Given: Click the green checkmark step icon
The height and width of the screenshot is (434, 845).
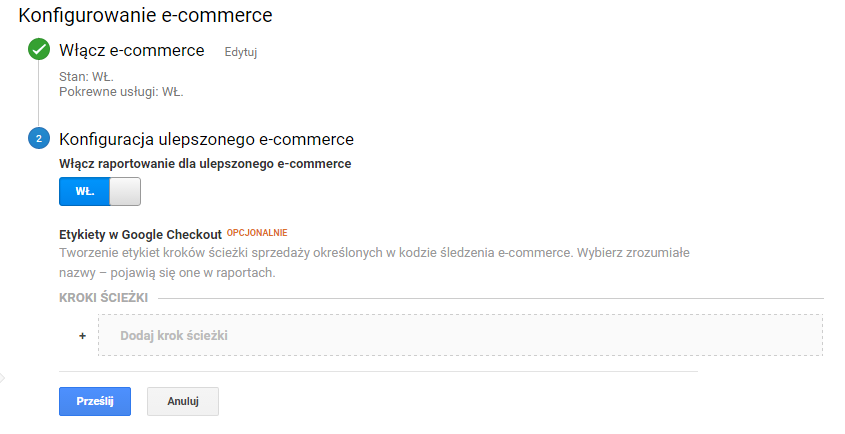Looking at the screenshot, I should (39, 50).
